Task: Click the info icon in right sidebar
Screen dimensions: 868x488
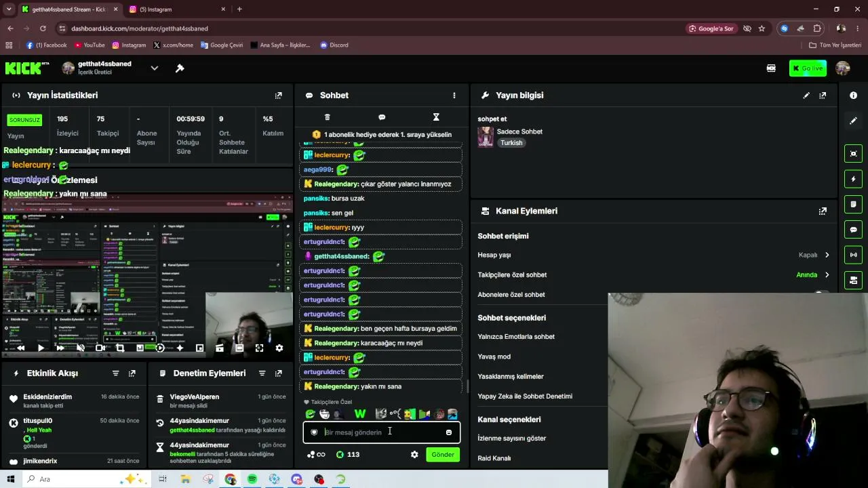Action: tap(853, 96)
